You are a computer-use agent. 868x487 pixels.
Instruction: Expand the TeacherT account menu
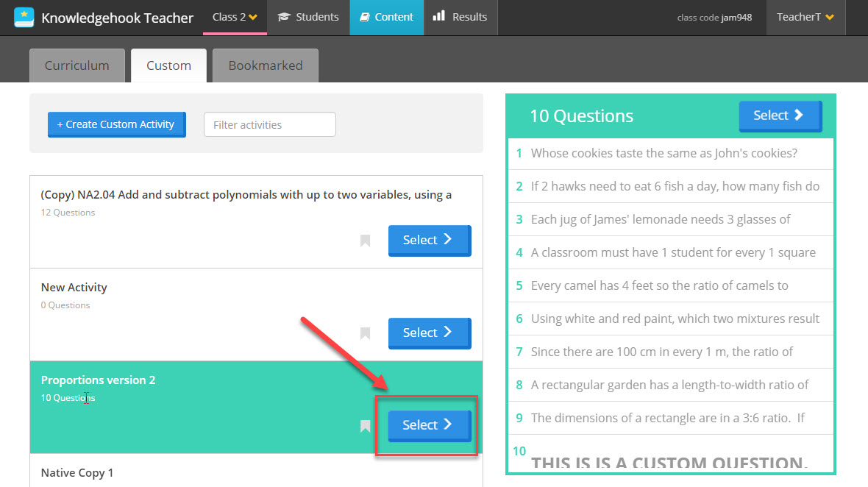(x=805, y=17)
